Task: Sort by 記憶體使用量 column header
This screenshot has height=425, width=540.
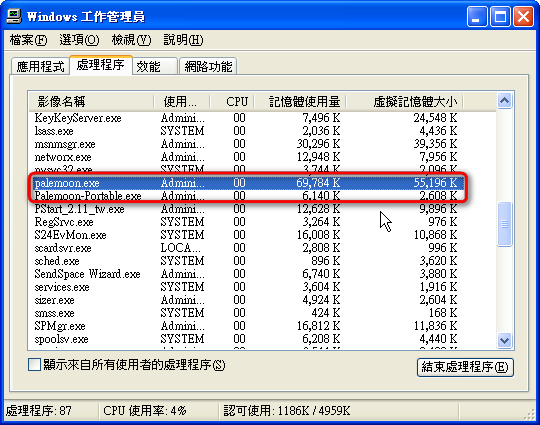Action: coord(300,102)
